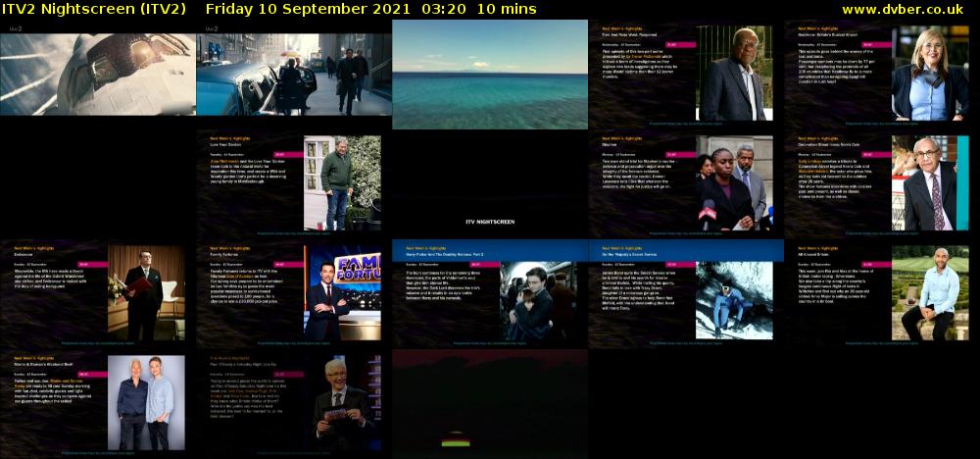Click the 'All Around Britain' programme title
980x459 pixels.
815,255
